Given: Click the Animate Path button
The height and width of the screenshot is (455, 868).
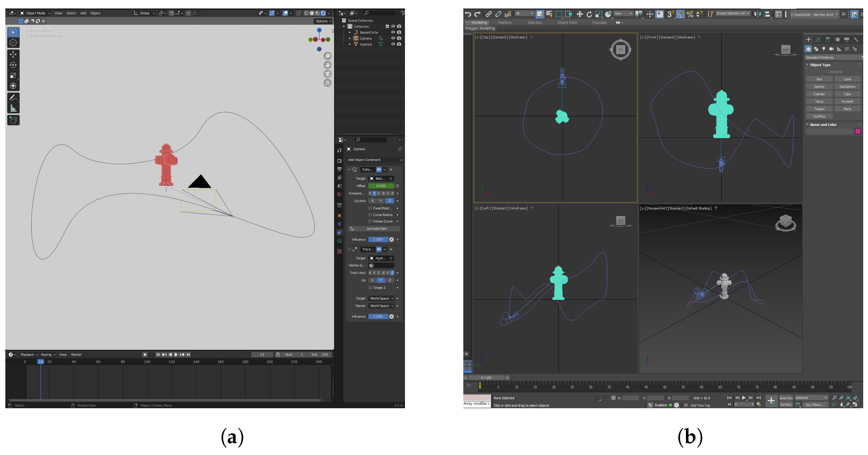Looking at the screenshot, I should pyautogui.click(x=377, y=229).
